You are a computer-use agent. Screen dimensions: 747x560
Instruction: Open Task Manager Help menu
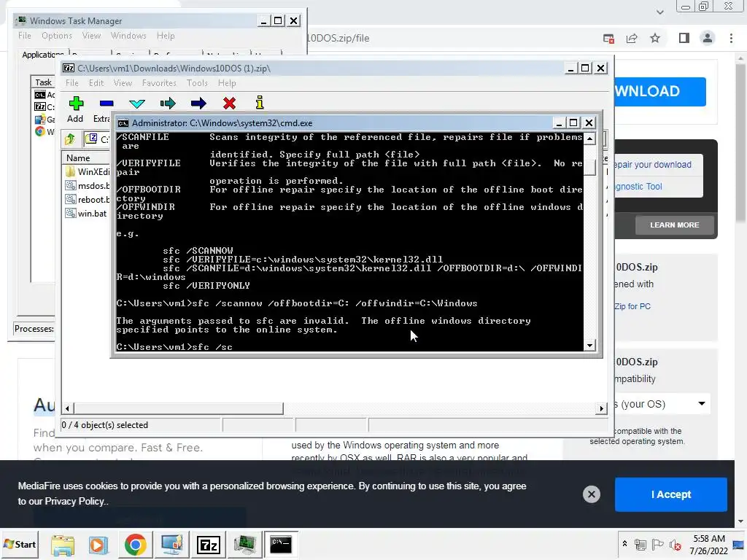point(166,36)
